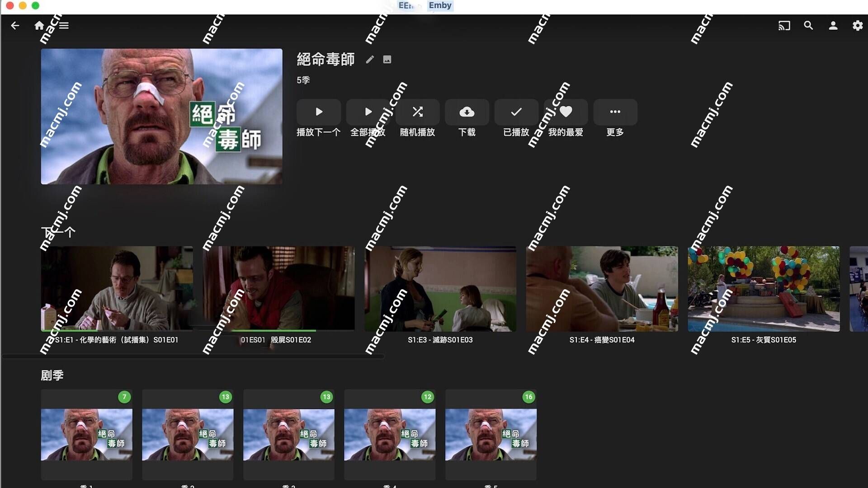
Task: Open the 更多 more options menu
Action: [x=615, y=112]
